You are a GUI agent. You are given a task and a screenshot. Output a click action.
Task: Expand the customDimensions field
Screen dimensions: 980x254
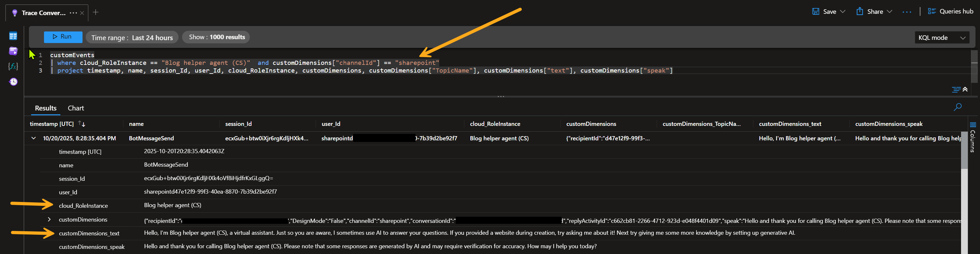click(49, 219)
